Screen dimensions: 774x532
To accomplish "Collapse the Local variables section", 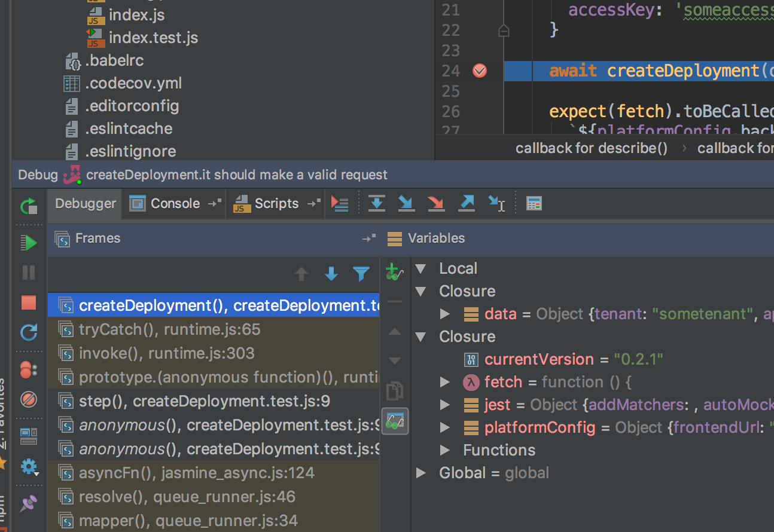I will coord(421,268).
